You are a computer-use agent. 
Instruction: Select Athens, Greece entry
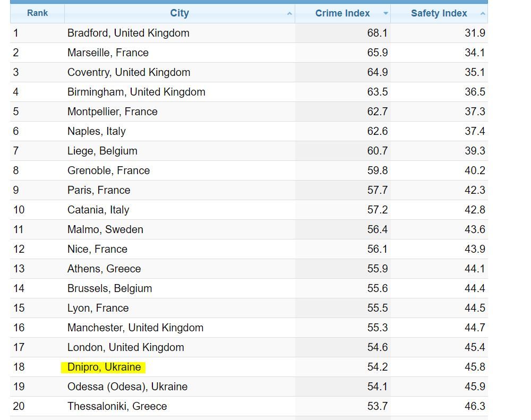tap(104, 269)
